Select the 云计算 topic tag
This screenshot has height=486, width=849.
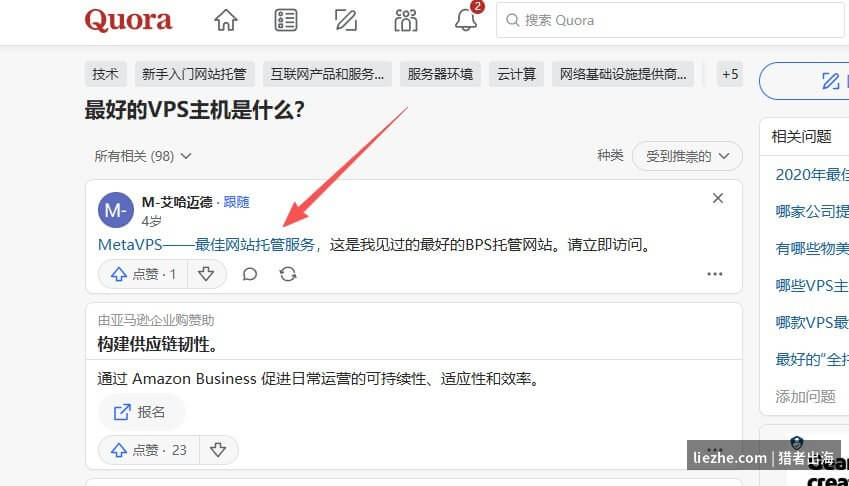coord(517,74)
